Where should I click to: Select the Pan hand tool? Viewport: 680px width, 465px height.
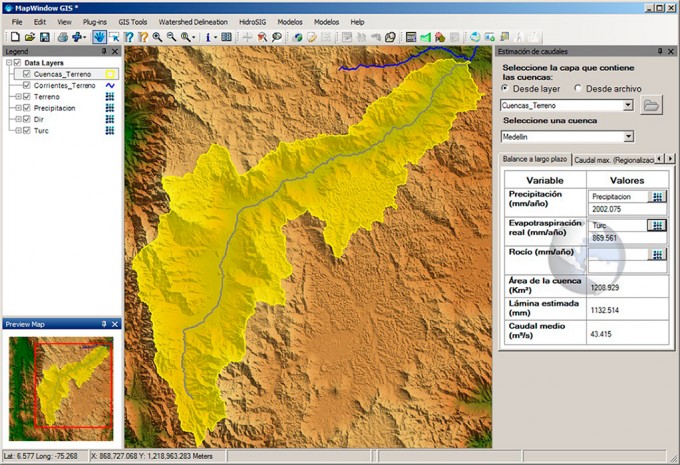point(100,37)
